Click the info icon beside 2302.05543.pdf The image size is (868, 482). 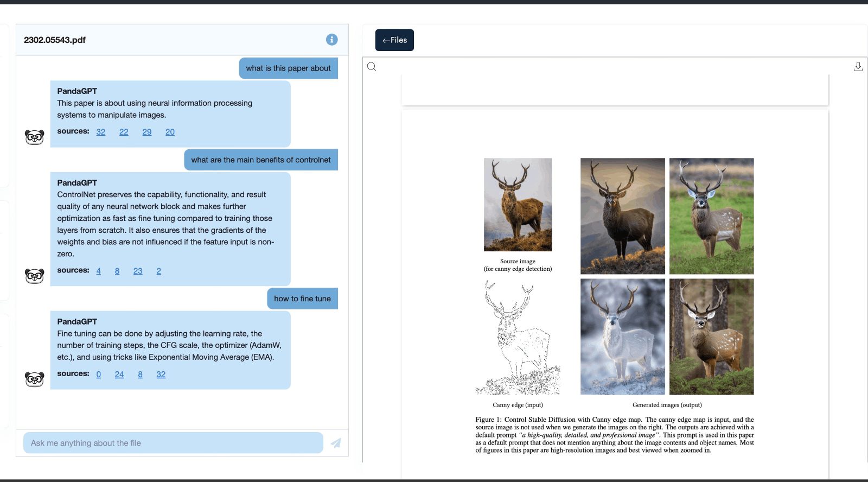[x=331, y=40]
